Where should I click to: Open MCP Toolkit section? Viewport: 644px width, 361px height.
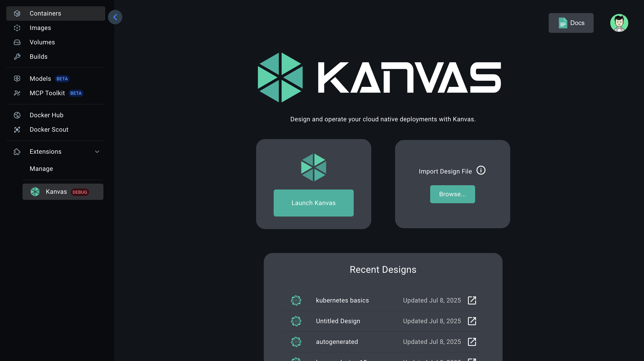click(47, 93)
